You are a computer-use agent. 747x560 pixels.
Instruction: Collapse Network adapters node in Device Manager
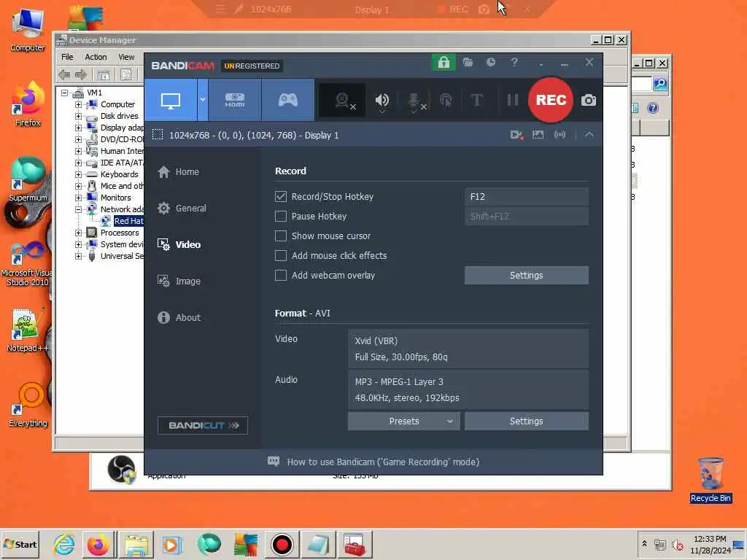click(79, 209)
